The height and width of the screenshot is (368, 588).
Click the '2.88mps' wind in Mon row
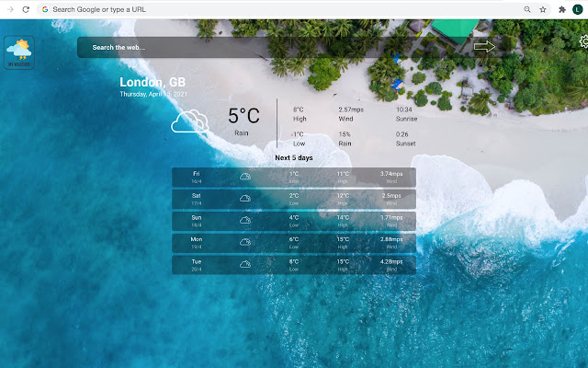coord(391,239)
